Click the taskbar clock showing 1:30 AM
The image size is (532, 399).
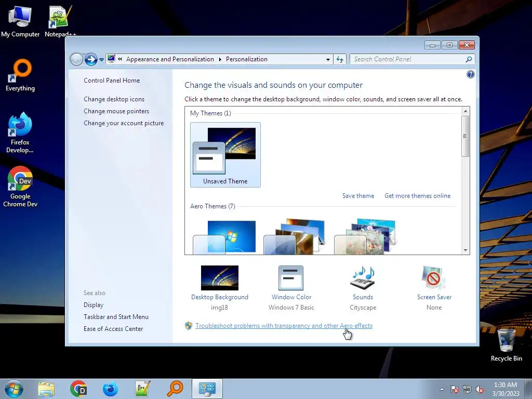[x=506, y=389]
